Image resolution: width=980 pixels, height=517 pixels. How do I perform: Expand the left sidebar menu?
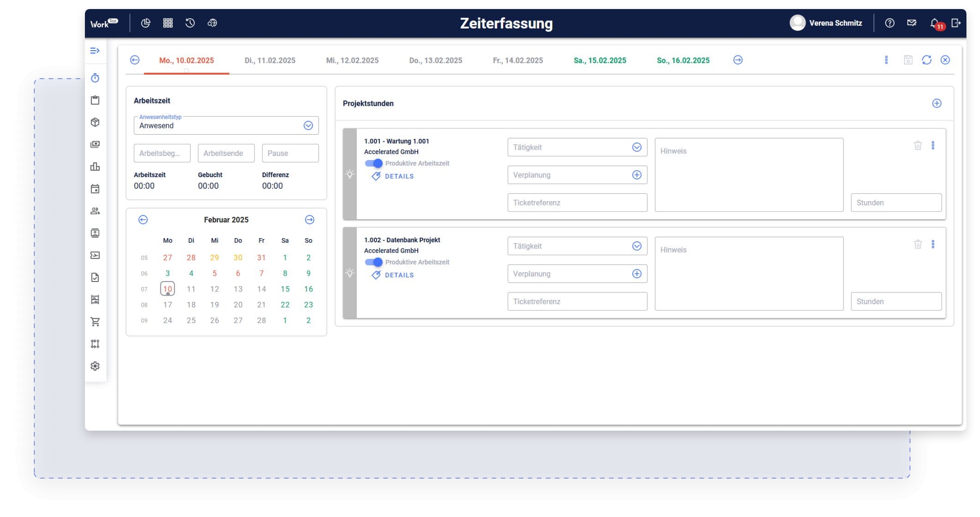point(95,51)
